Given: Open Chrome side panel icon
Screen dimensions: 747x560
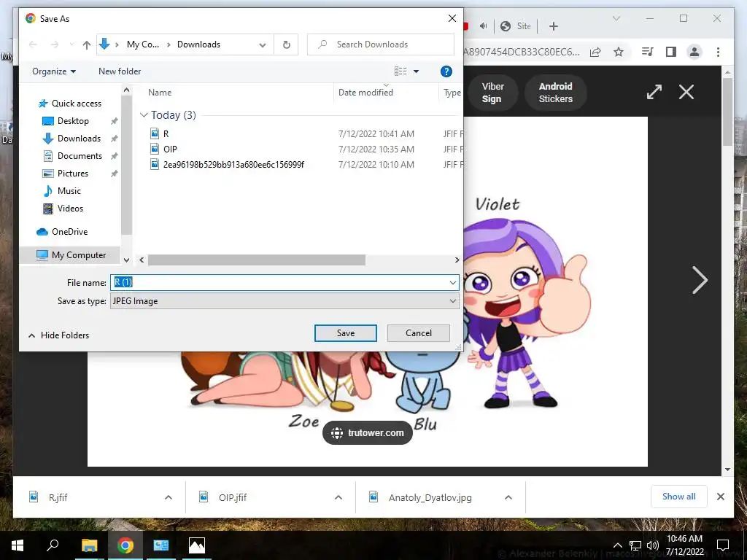Looking at the screenshot, I should tap(671, 52).
